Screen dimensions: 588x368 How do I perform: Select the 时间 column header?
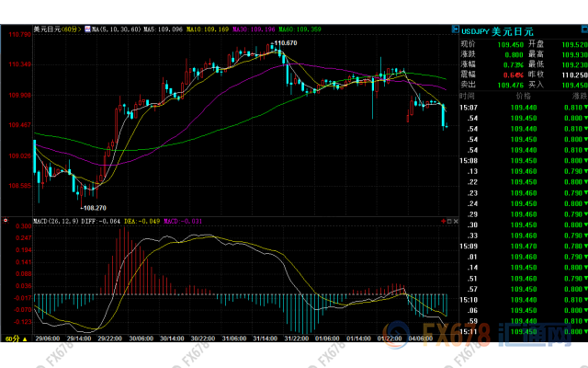coord(467,96)
